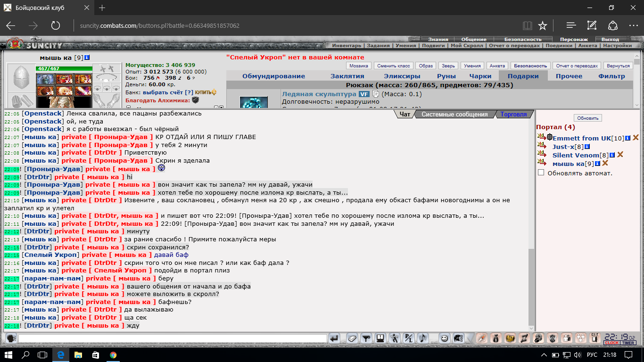Open the Знания top menu
Screen dimensions: 644x362
tap(438, 40)
